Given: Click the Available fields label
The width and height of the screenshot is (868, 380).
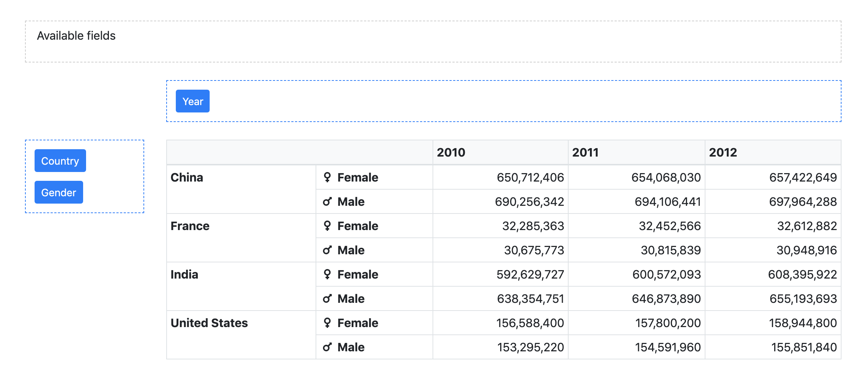Looking at the screenshot, I should 76,36.
